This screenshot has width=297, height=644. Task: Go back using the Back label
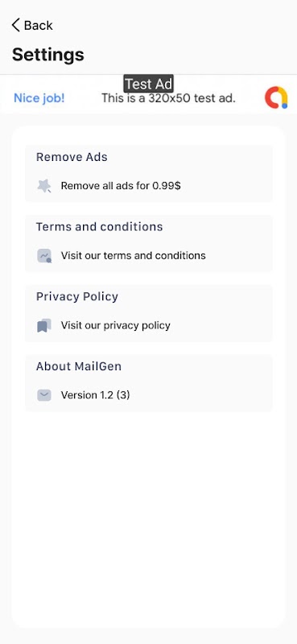coord(38,26)
